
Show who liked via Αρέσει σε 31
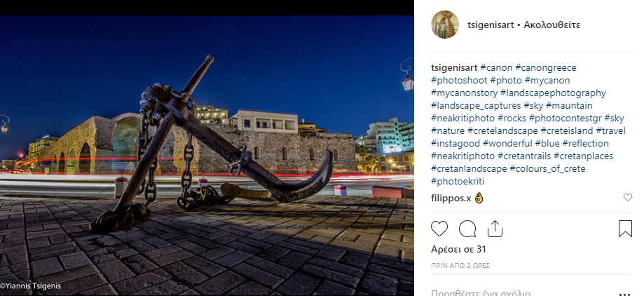pos(458,249)
